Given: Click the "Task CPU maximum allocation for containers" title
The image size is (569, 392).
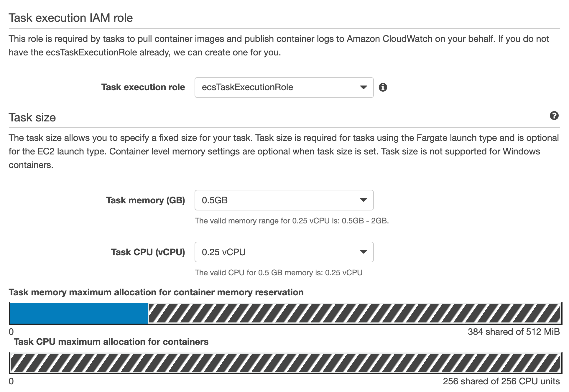Looking at the screenshot, I should tap(111, 342).
